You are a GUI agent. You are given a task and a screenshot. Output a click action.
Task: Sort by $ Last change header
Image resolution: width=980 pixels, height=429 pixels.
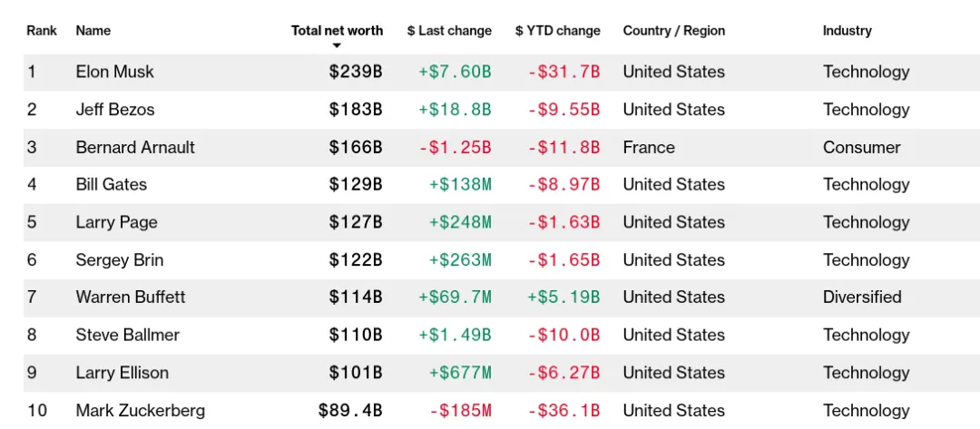pyautogui.click(x=449, y=31)
